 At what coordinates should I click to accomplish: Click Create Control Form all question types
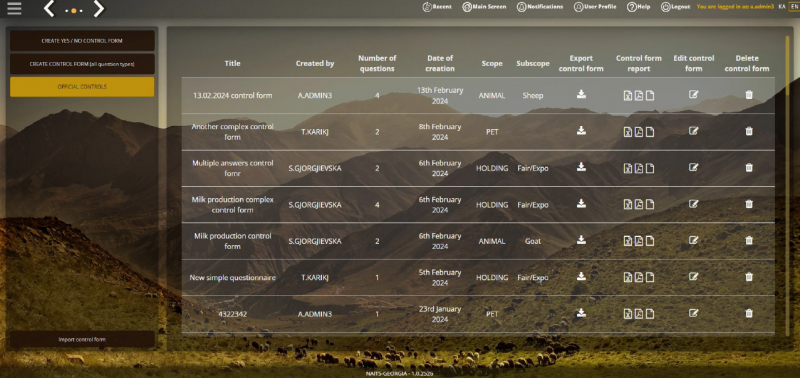pos(82,64)
